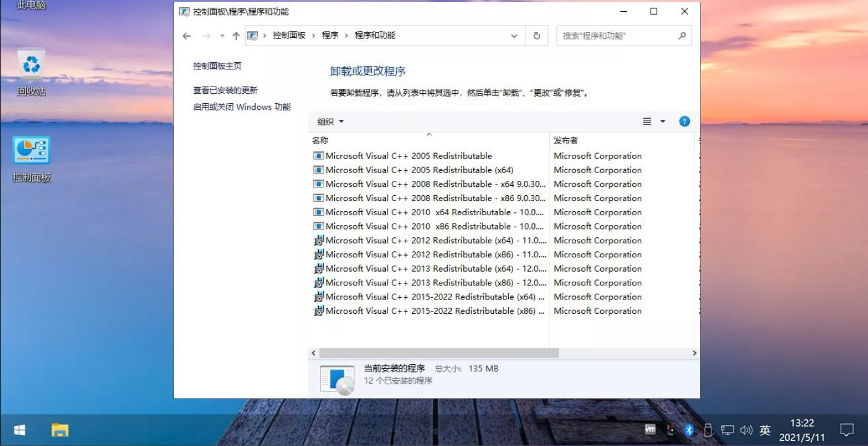Click the Bluetooth tray icon
The width and height of the screenshot is (868, 446).
(x=689, y=430)
